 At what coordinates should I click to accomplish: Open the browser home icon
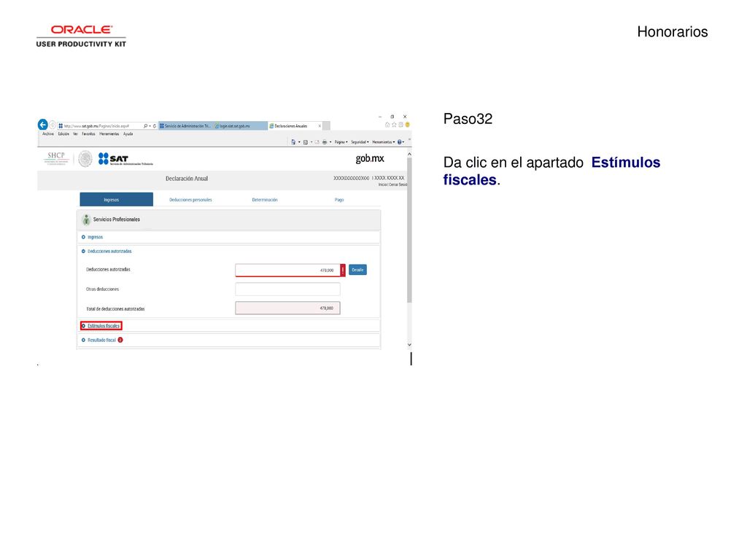387,125
